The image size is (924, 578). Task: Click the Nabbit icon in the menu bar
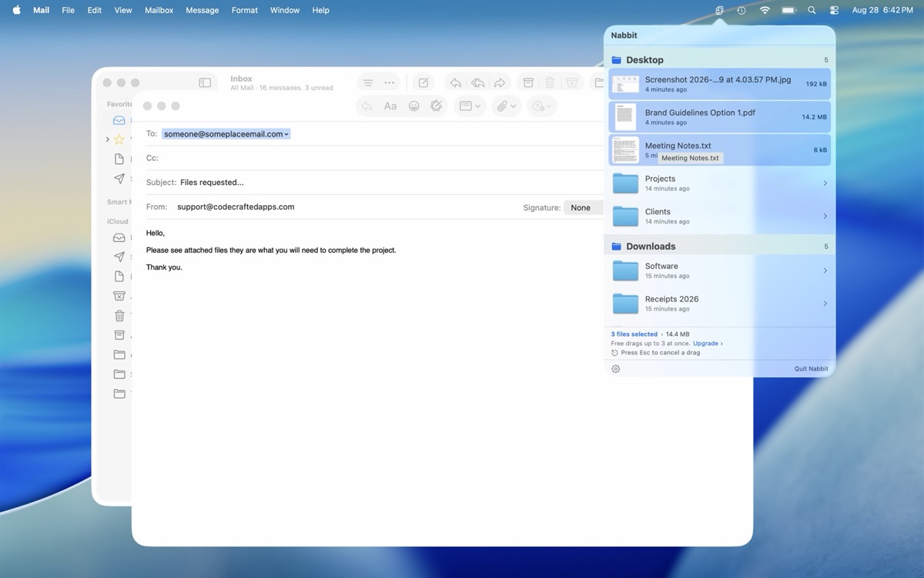point(718,11)
